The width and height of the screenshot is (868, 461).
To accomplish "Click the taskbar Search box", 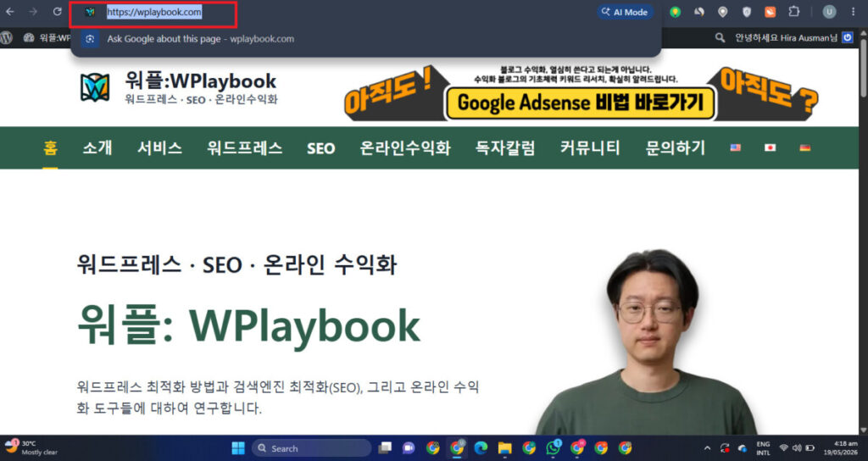I will (x=312, y=448).
